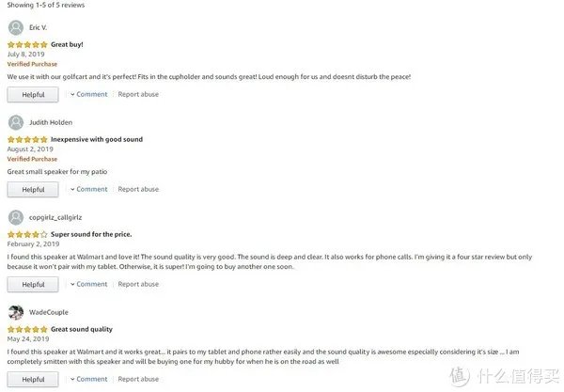Mark WadeCouple's review as Helpful
The width and height of the screenshot is (564, 392).
[33, 380]
